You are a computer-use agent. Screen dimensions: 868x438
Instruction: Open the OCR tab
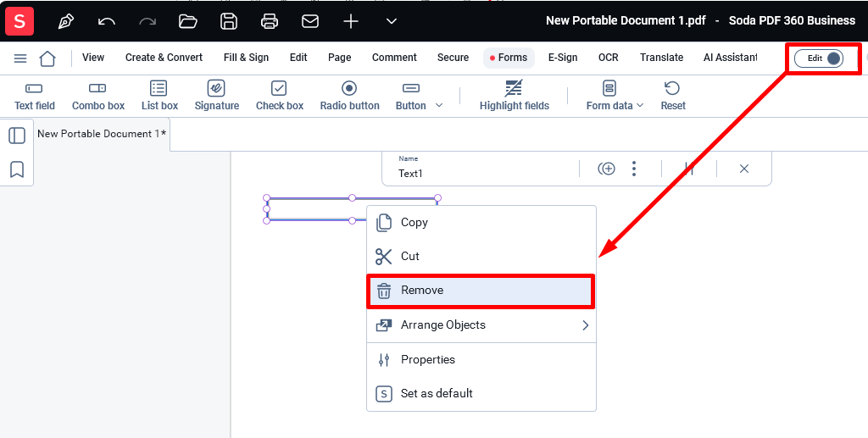pos(609,58)
